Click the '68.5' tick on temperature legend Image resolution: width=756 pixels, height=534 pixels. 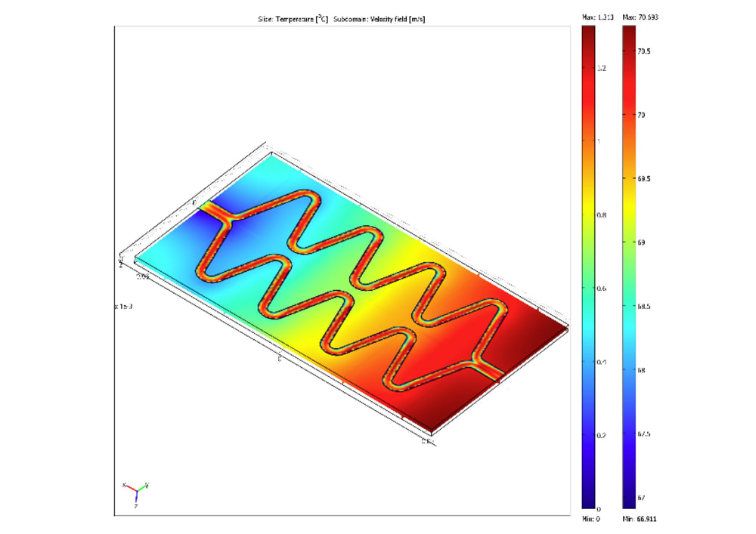point(643,306)
